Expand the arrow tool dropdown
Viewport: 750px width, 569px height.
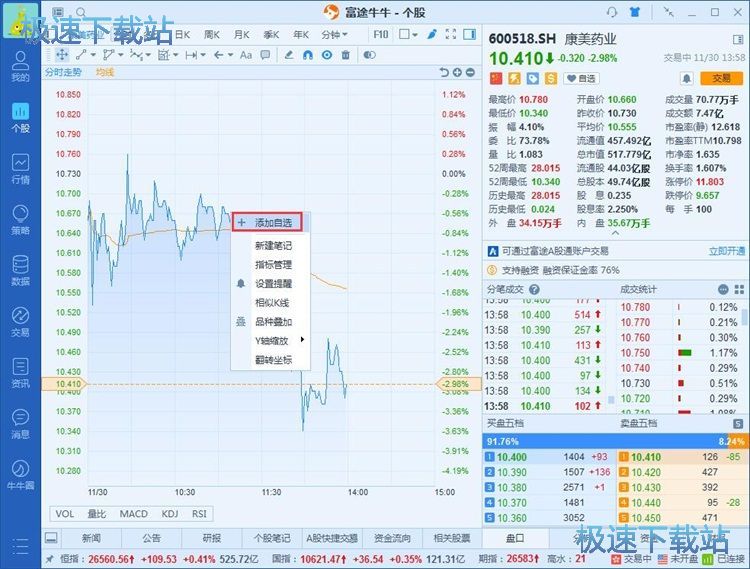point(230,55)
